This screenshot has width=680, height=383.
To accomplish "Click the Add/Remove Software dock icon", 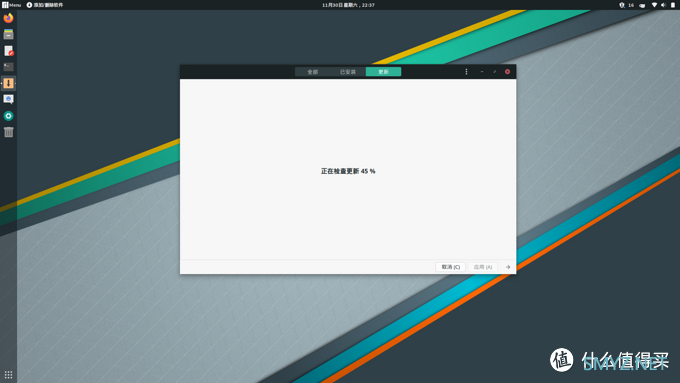I will coord(8,83).
